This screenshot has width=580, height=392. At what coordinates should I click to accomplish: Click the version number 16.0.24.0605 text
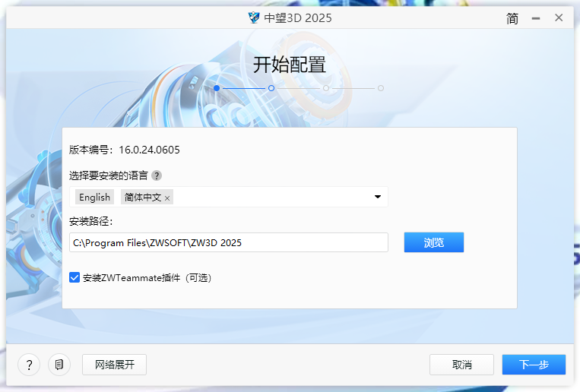click(149, 150)
